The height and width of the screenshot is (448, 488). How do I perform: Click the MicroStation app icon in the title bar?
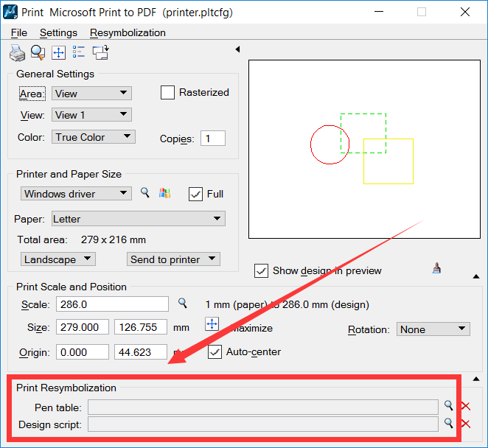tap(10, 12)
